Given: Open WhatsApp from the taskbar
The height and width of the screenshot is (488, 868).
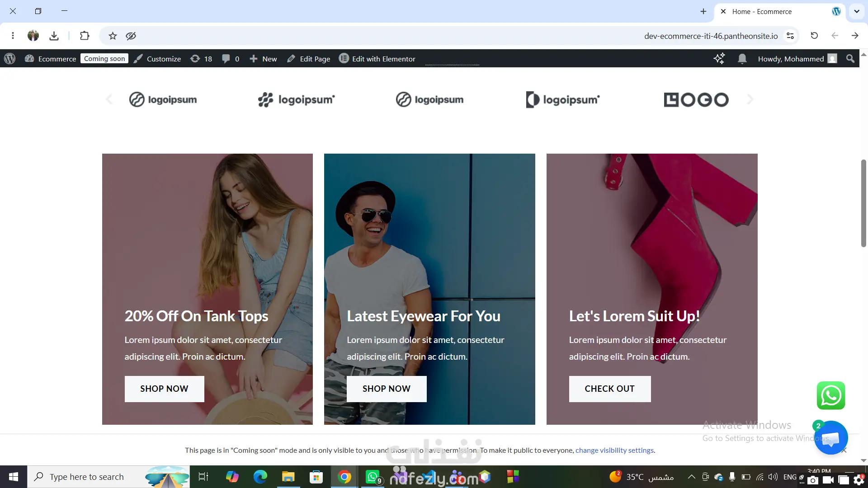Looking at the screenshot, I should click(373, 477).
